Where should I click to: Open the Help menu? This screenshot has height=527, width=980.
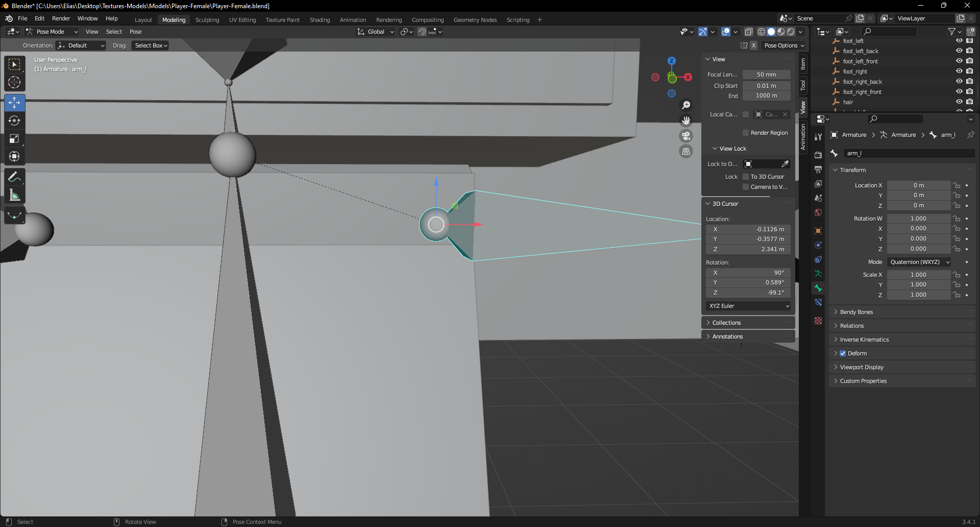[x=112, y=18]
